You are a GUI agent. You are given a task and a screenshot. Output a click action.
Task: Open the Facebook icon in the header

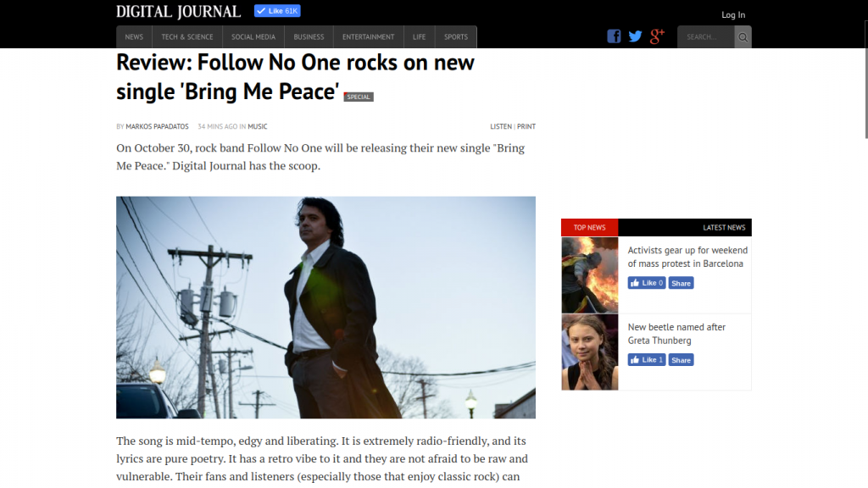[614, 36]
